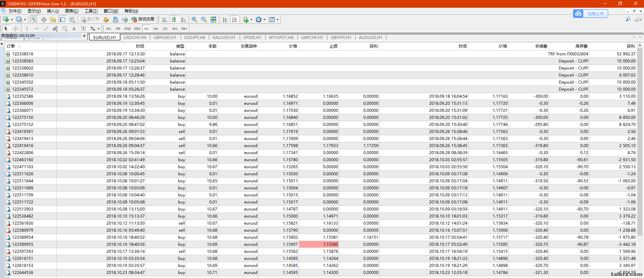
Task: Toggle chart auto scroll icon
Action: tap(225, 19)
